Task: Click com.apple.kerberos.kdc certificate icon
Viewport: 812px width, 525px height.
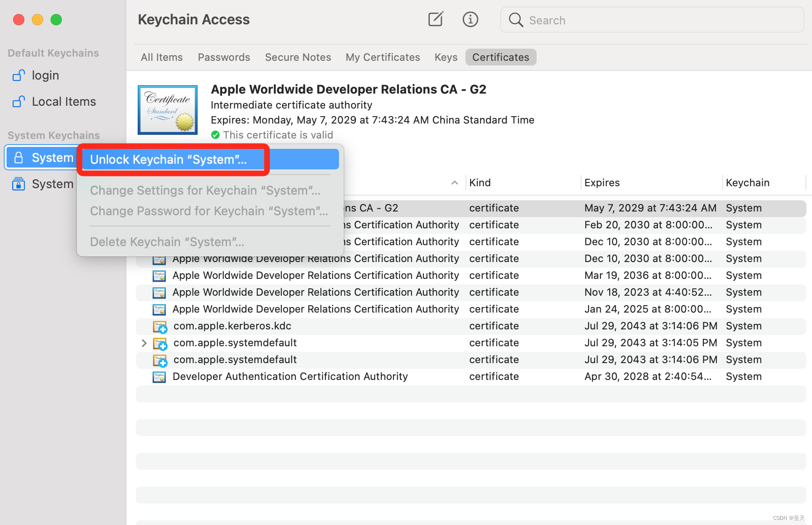Action: pyautogui.click(x=160, y=327)
